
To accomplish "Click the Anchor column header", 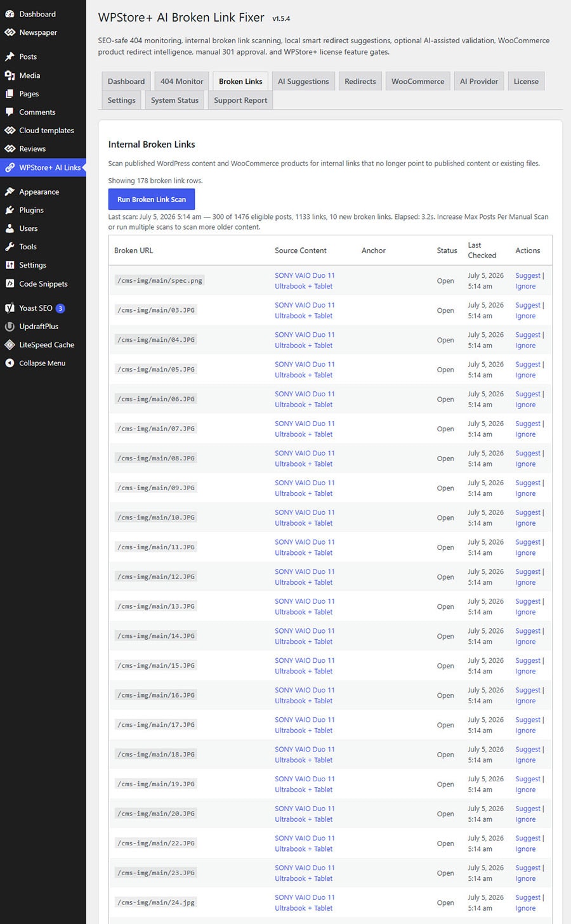I will pos(374,251).
